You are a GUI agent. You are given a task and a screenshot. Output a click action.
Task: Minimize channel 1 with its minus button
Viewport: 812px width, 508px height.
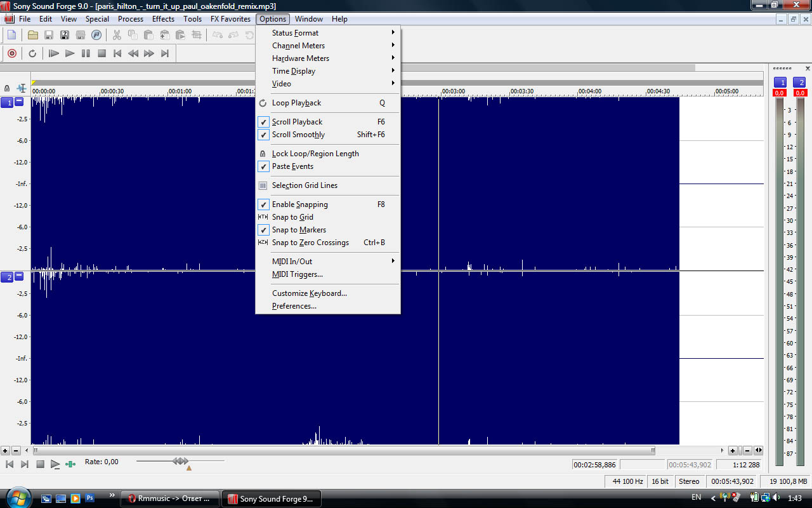tap(19, 101)
